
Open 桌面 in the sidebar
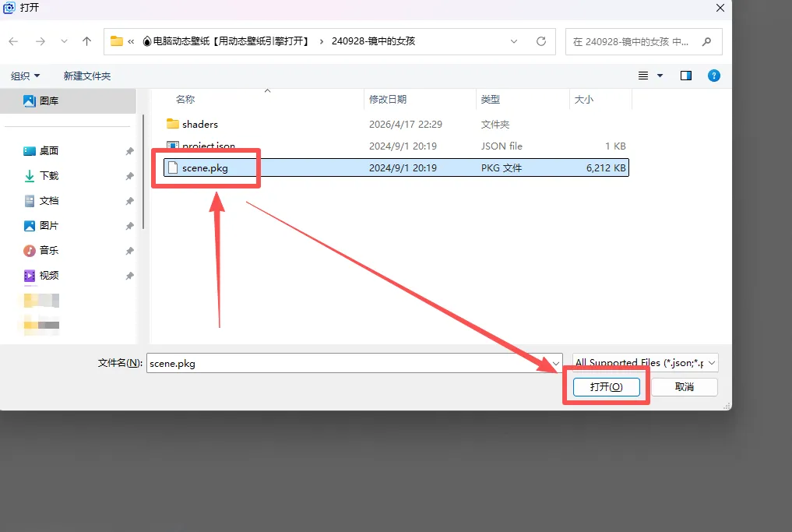(x=49, y=150)
